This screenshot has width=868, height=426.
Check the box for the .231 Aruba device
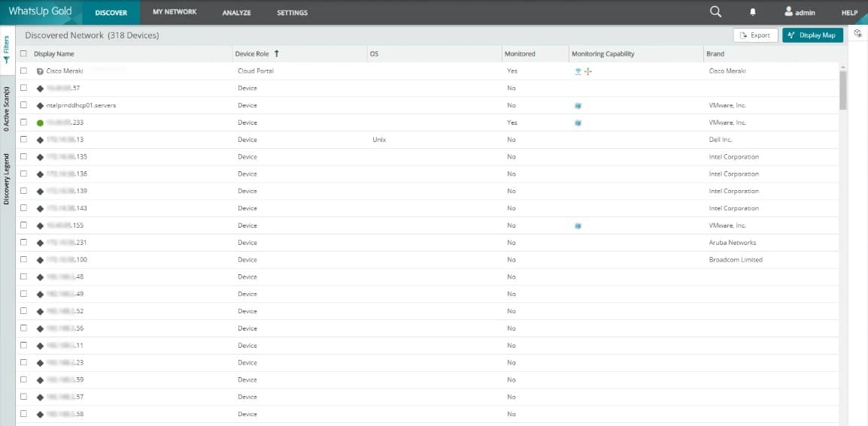pos(23,243)
